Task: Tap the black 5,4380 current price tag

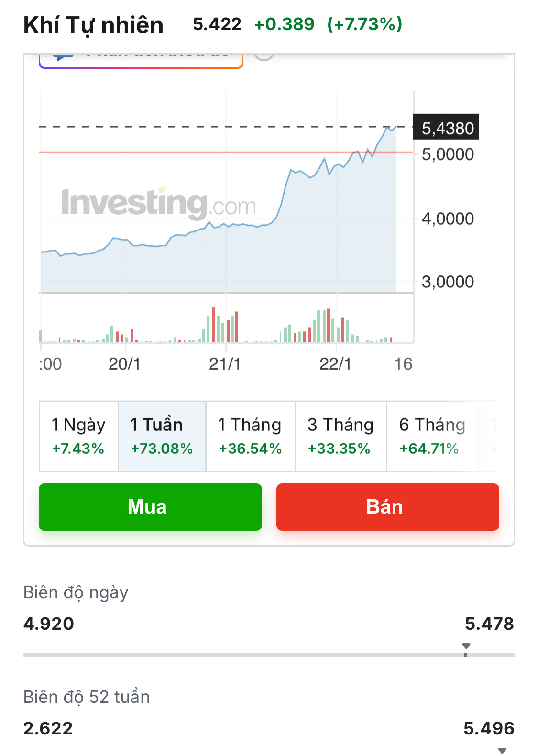Action: [446, 128]
